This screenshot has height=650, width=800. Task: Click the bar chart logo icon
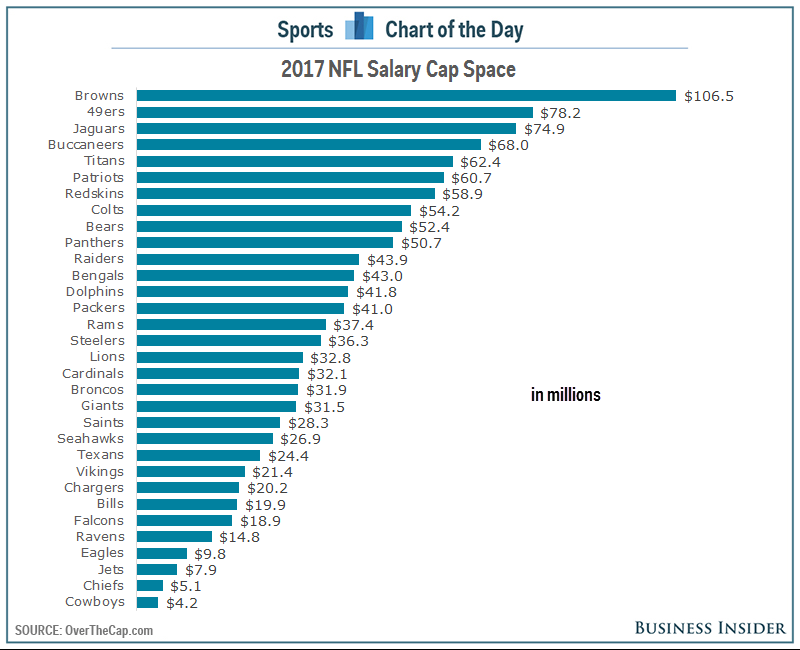pos(359,26)
